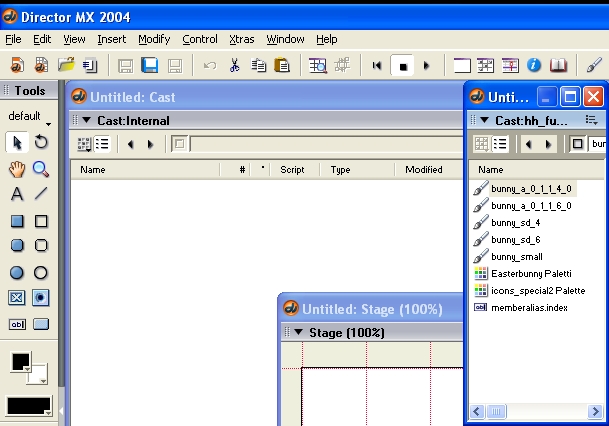Click the blue Save All disk icon
The width and height of the screenshot is (609, 426).
tap(150, 65)
